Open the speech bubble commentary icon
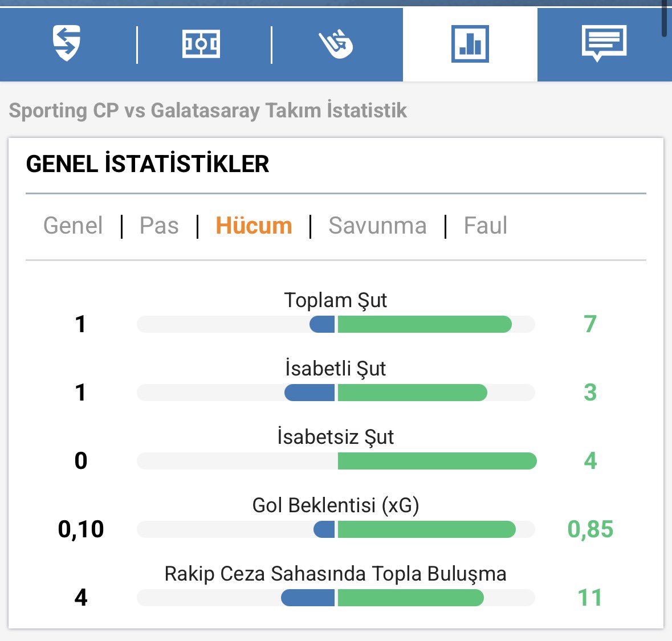The width and height of the screenshot is (672, 641). point(604,43)
